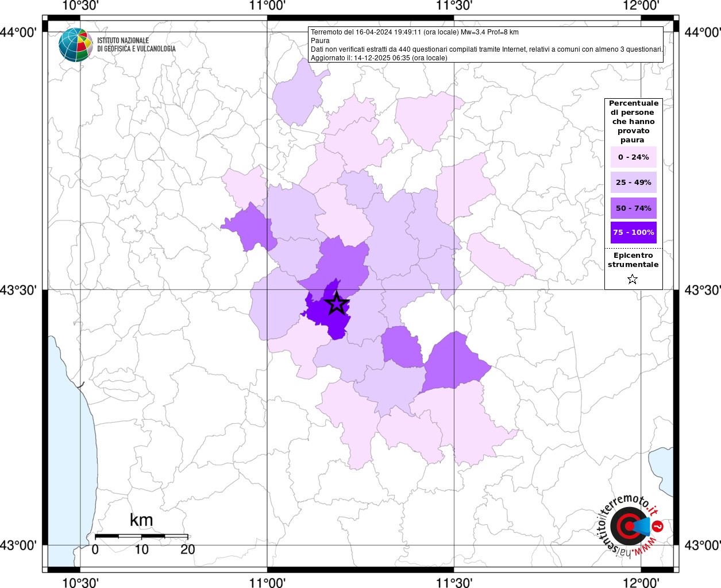Screen dimensions: 721x588
Task: Click the bottom 10°30' longitude label
Action: (x=80, y=582)
